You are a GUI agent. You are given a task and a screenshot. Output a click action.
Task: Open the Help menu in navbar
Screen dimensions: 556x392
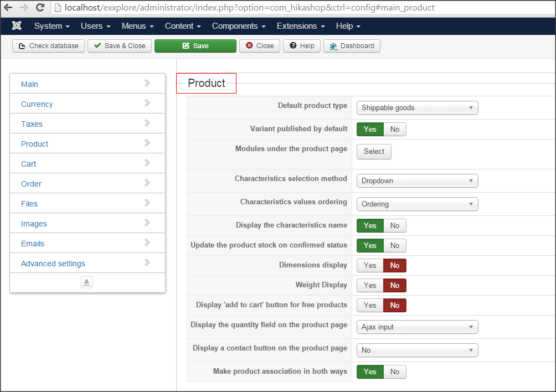click(x=348, y=26)
